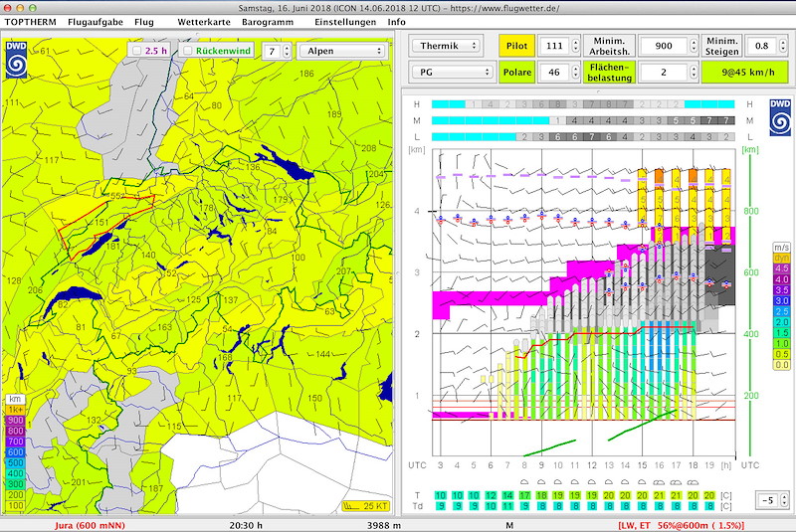Click the cloud icon under hour 12
This screenshot has width=796, height=532.
pos(591,482)
